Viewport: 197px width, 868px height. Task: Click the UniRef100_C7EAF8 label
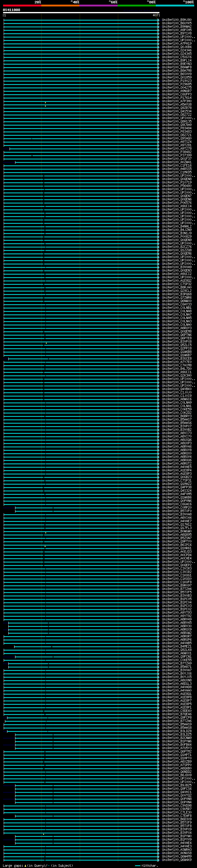[x=177, y=816]
